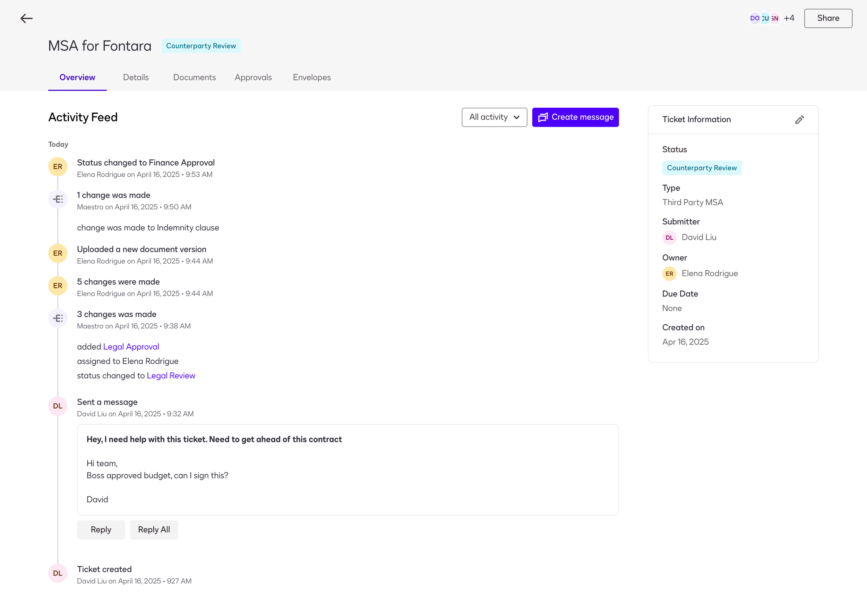Viewport: 867px width, 616px height.
Task: Open the Legal Approval link
Action: click(x=131, y=347)
